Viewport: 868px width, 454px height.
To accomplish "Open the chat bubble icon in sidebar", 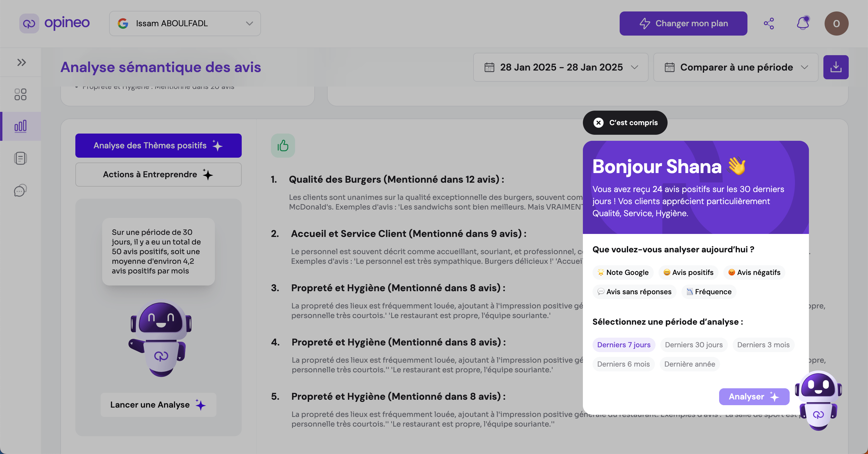I will point(20,190).
